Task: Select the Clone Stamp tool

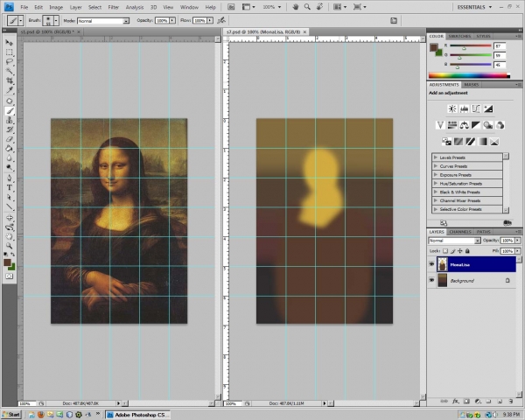Action: tap(9, 120)
